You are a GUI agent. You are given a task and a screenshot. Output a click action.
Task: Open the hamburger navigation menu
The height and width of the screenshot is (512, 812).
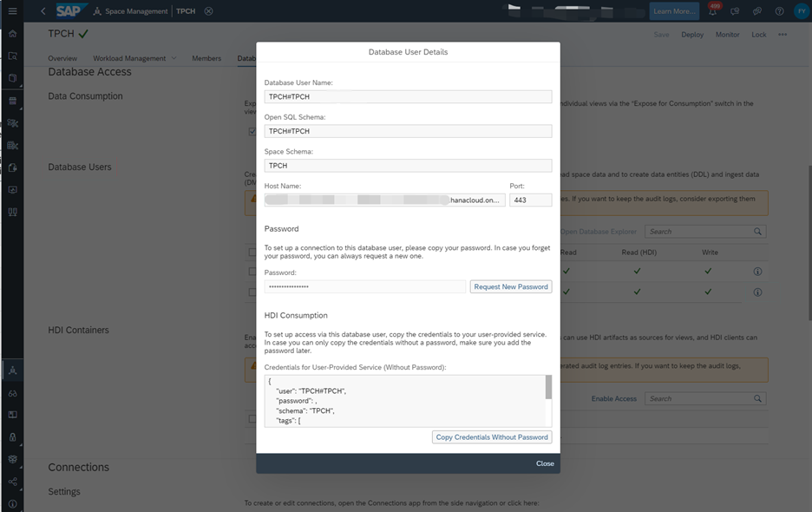point(12,11)
